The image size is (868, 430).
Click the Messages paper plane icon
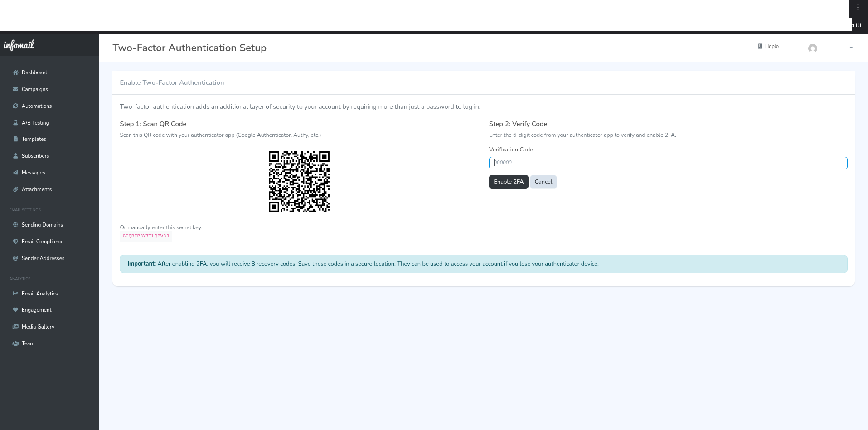click(15, 173)
